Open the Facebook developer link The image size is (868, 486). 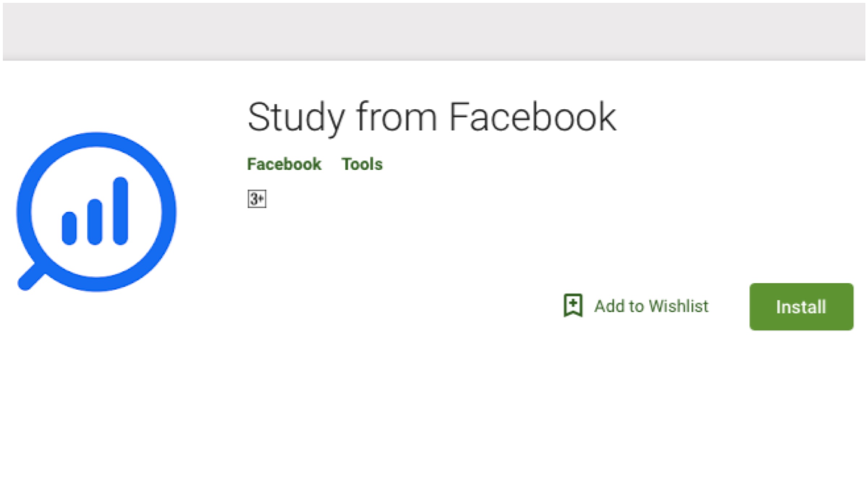pos(284,164)
